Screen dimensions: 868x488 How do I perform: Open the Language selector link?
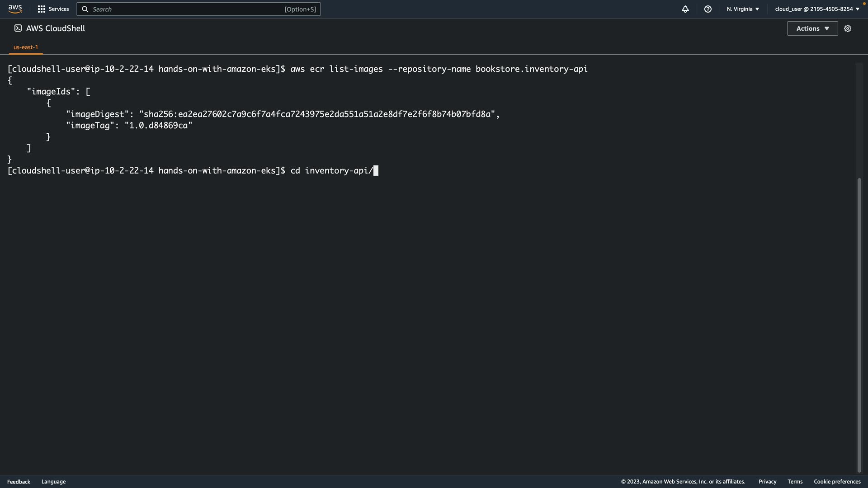(53, 482)
